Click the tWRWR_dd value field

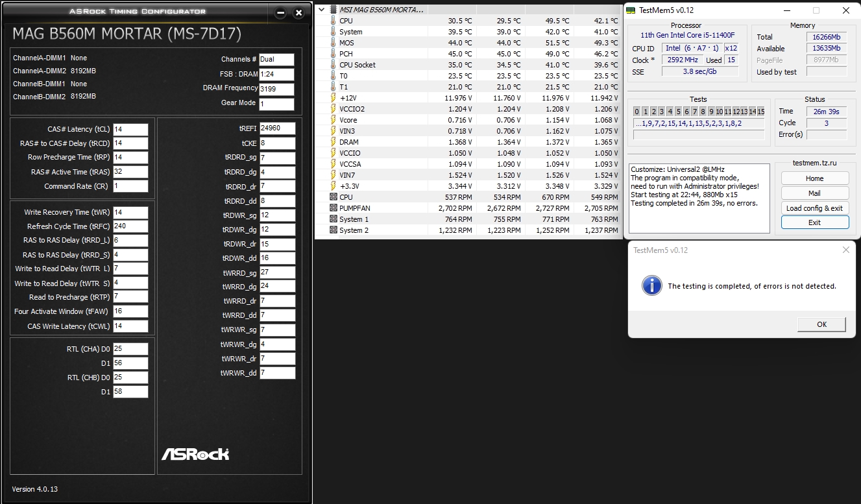point(278,373)
